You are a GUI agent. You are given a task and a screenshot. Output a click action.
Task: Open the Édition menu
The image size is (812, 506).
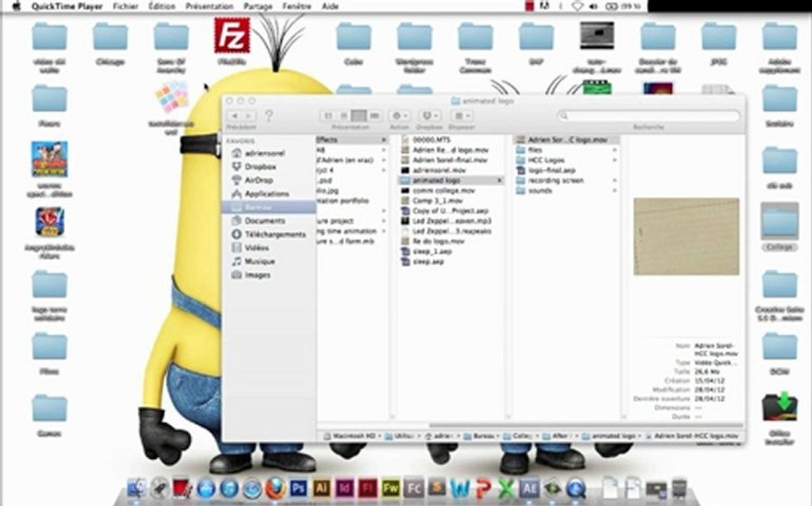pos(162,6)
